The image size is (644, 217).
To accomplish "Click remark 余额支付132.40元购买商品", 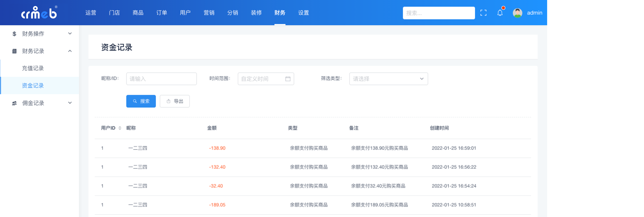I will tap(379, 167).
